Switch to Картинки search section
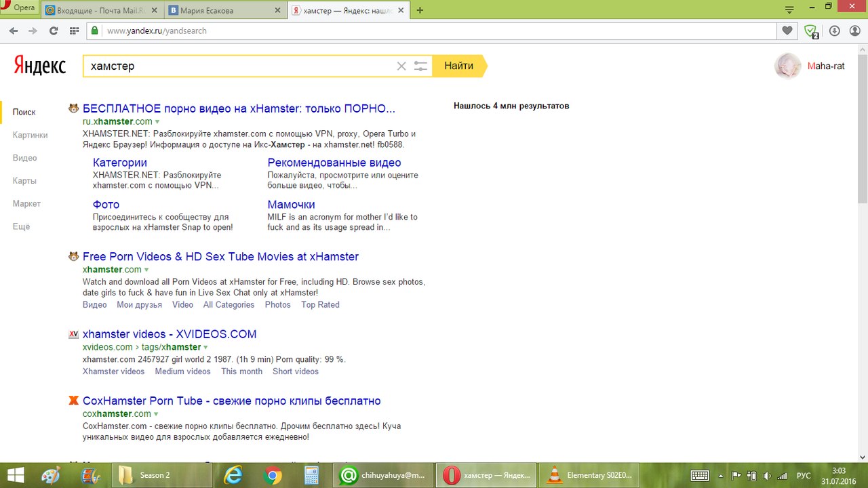The height and width of the screenshot is (488, 868). [x=31, y=135]
